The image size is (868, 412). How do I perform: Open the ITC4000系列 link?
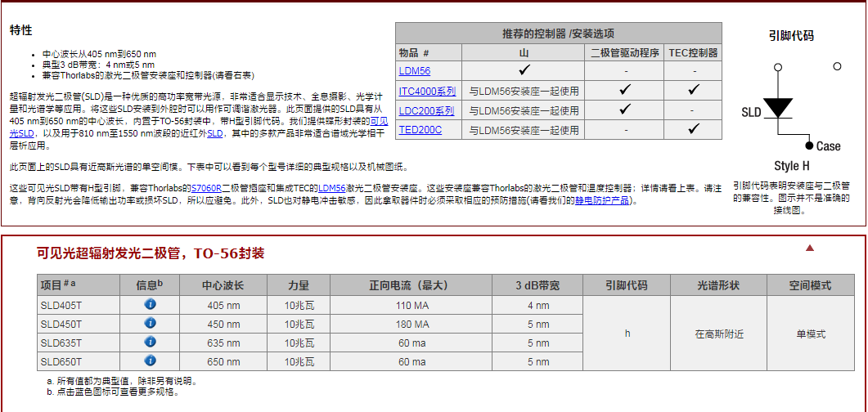(426, 91)
